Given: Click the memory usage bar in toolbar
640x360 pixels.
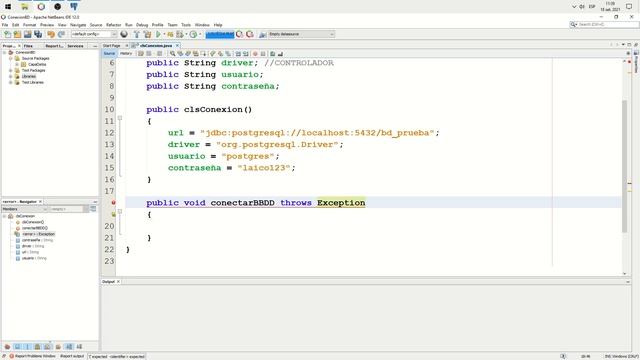Looking at the screenshot, I should (220, 35).
